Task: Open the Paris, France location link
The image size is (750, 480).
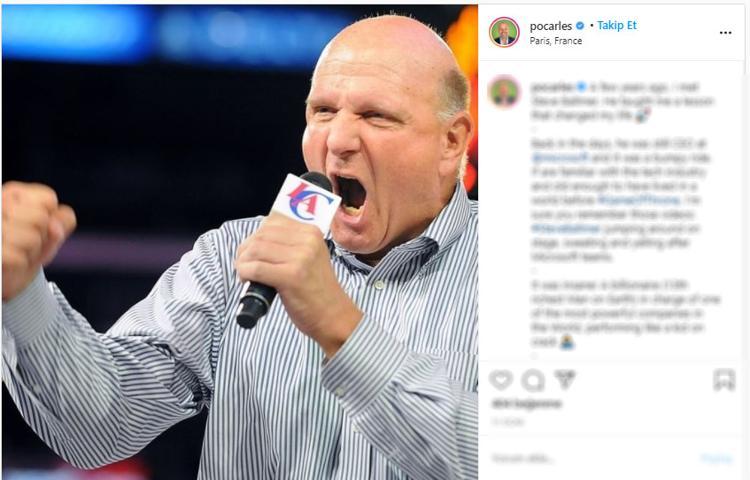Action: coord(556,41)
